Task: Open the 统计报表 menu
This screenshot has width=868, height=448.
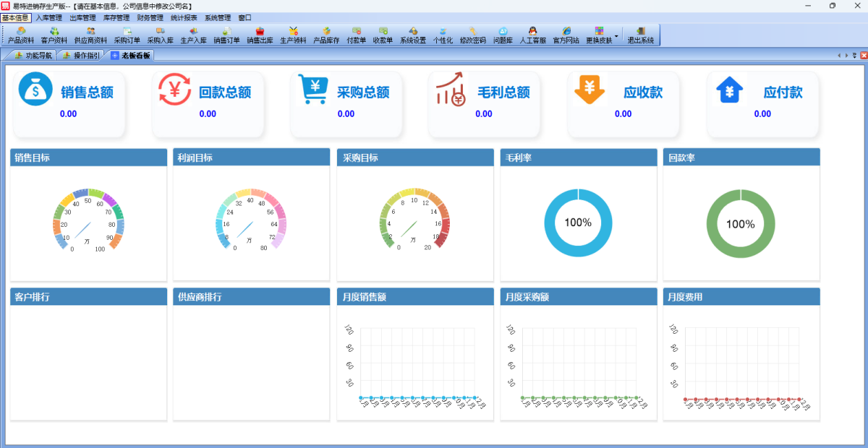Action: pyautogui.click(x=184, y=17)
